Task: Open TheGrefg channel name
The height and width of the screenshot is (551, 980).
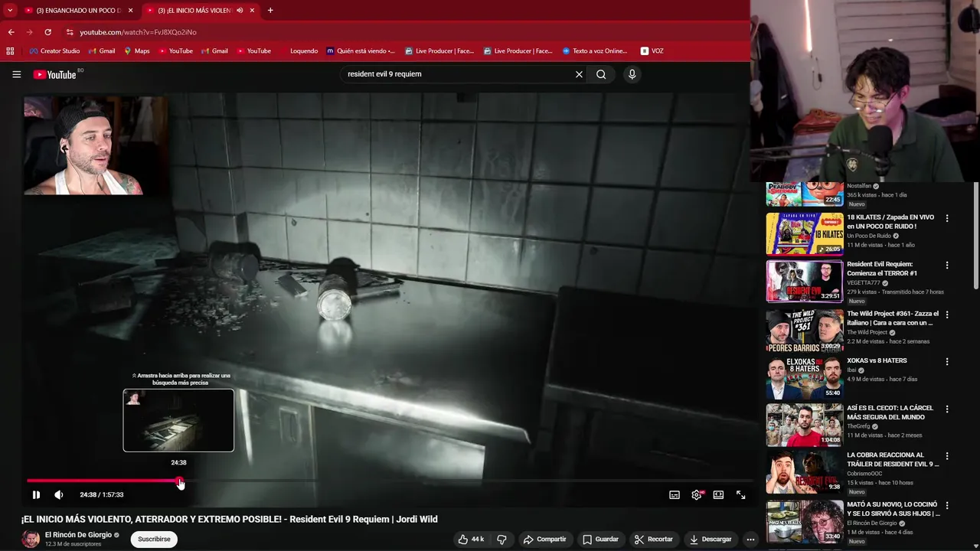Action: (x=859, y=426)
